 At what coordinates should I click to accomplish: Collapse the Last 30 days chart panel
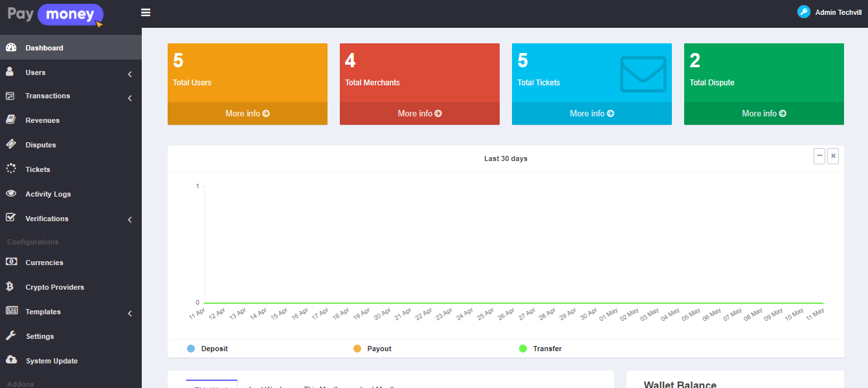tap(819, 156)
